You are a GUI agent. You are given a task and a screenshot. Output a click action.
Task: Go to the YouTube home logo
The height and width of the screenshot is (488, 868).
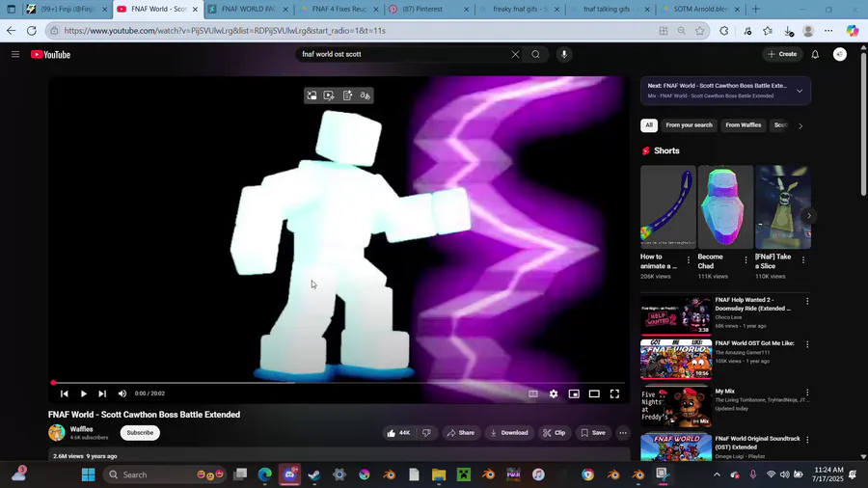pyautogui.click(x=50, y=54)
